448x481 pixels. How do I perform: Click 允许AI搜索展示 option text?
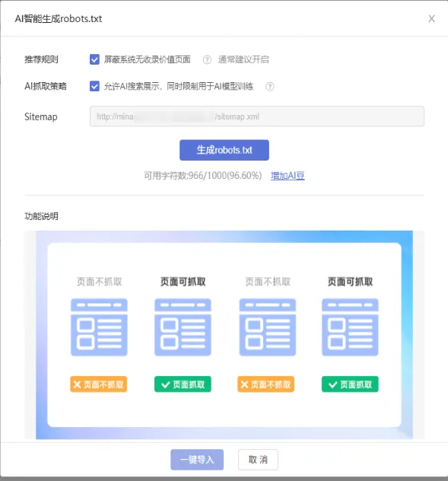[179, 87]
